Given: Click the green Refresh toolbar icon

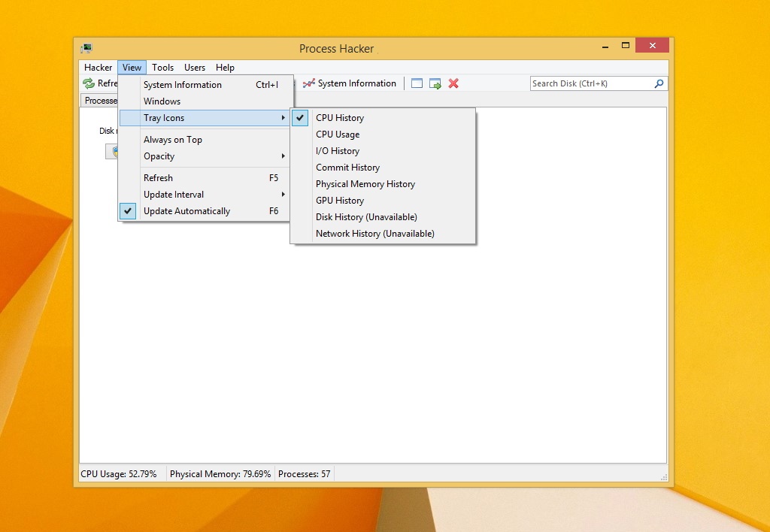Looking at the screenshot, I should pos(89,83).
